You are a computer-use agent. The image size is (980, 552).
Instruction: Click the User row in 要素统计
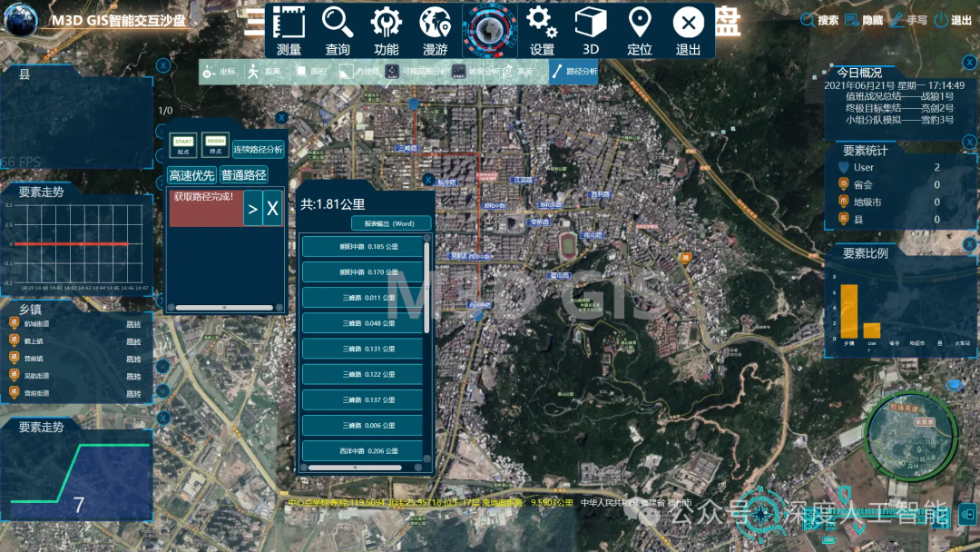[891, 168]
